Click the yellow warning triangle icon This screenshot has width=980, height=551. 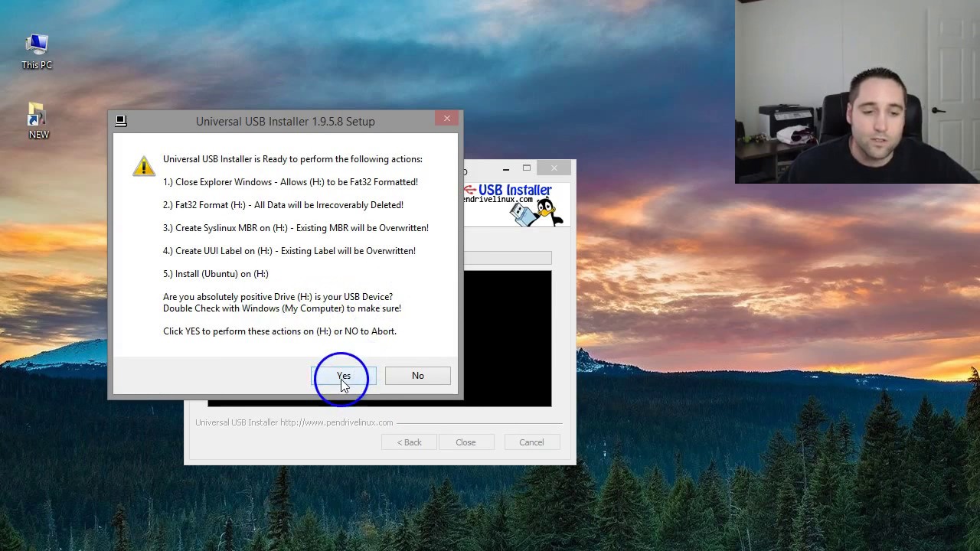tap(144, 166)
